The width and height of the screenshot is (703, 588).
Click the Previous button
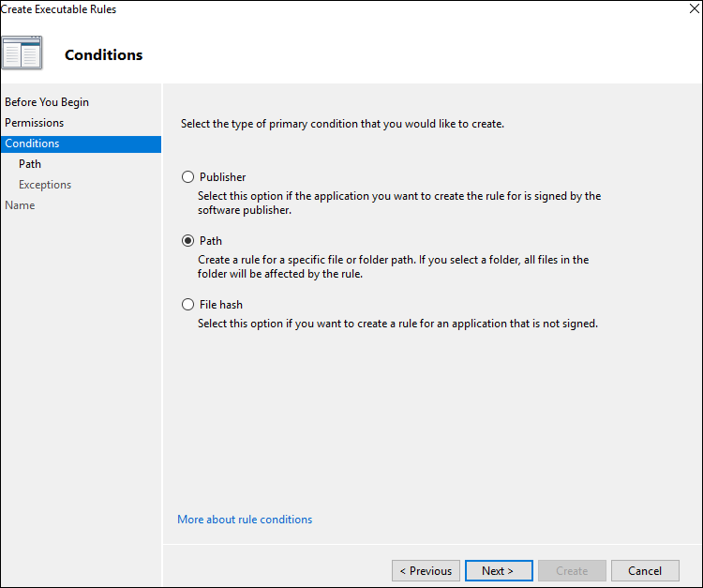tap(426, 570)
